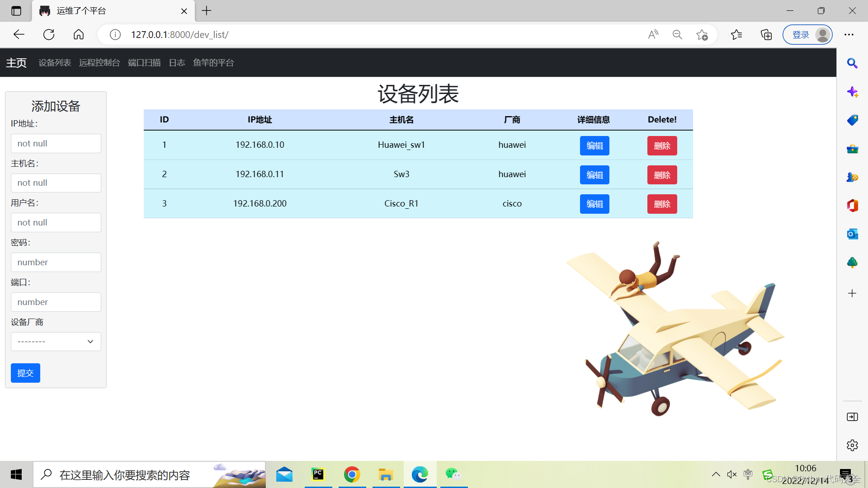
Task: Click hostname cell Huawei_sw1
Action: pyautogui.click(x=401, y=145)
